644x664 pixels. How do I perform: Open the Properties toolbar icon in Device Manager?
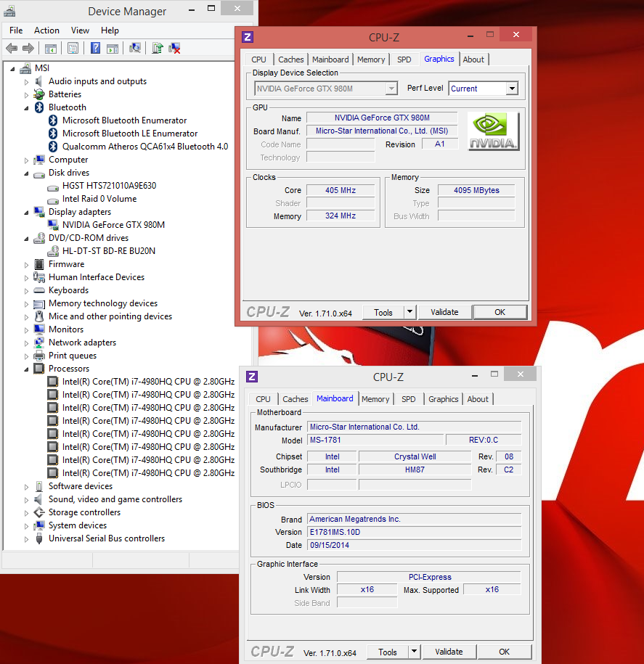73,49
